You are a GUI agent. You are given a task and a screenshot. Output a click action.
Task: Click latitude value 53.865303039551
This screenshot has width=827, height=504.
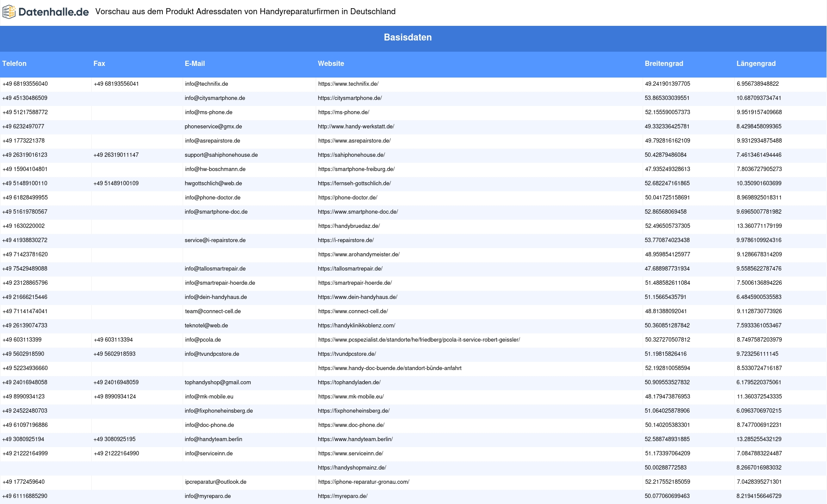[x=667, y=98]
